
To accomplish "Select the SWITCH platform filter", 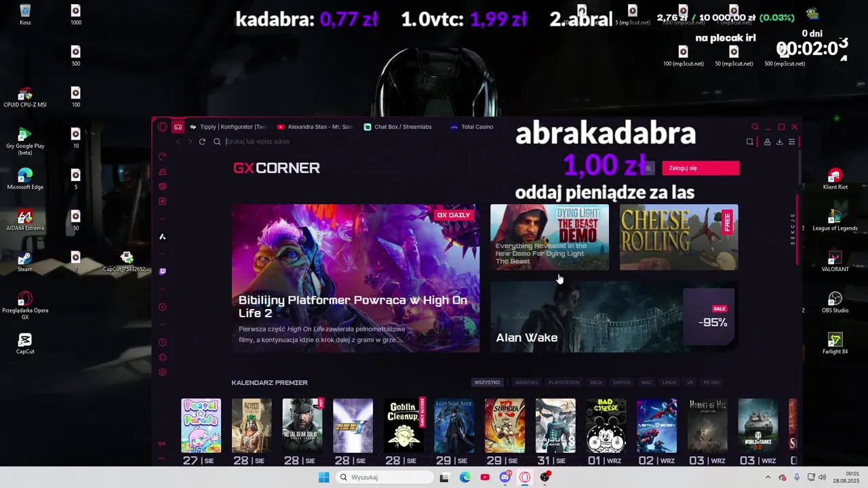I will pyautogui.click(x=622, y=382).
